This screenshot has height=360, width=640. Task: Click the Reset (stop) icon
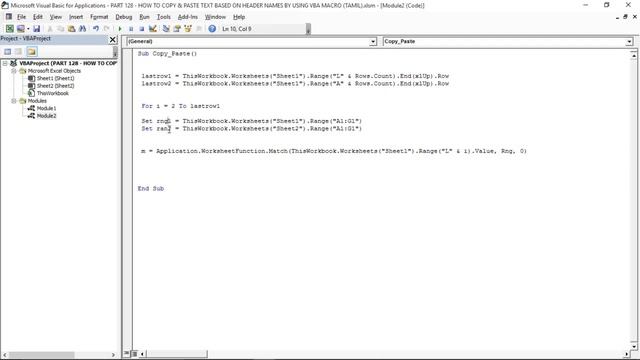coord(141,29)
